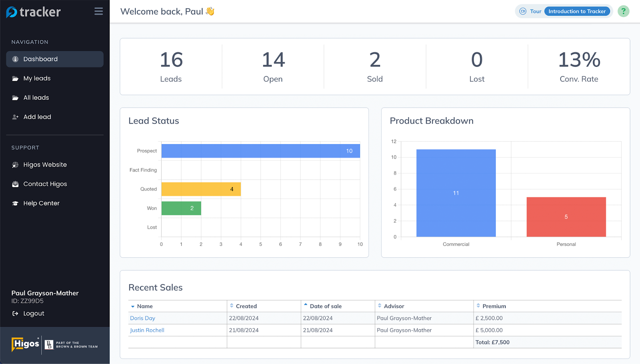Click the green question mark help icon
This screenshot has width=640, height=364.
pyautogui.click(x=623, y=11)
